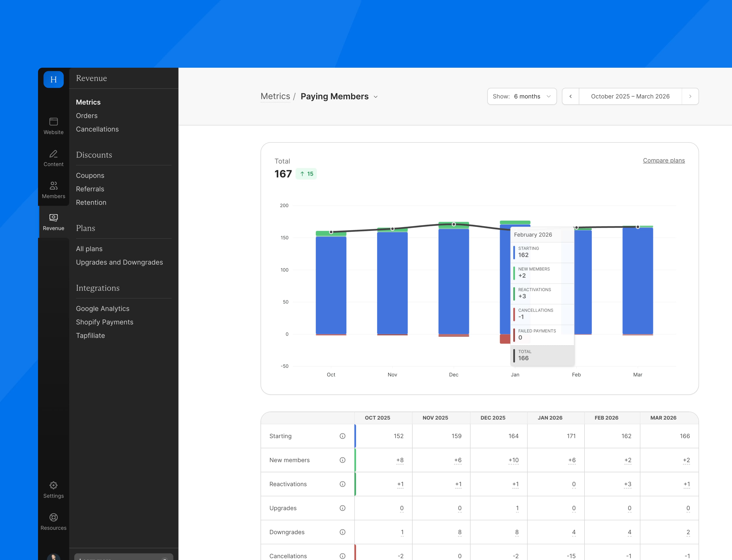The width and height of the screenshot is (732, 560).
Task: Click the blue H logo icon
Action: point(53,79)
